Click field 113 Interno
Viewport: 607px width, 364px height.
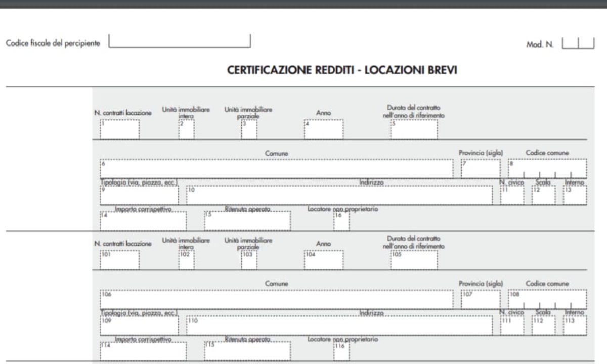point(575,325)
